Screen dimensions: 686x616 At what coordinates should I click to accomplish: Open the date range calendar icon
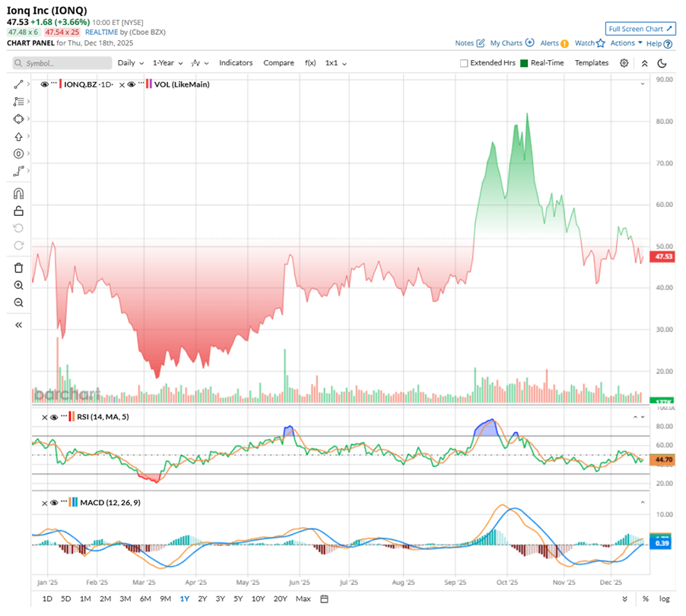[x=324, y=599]
